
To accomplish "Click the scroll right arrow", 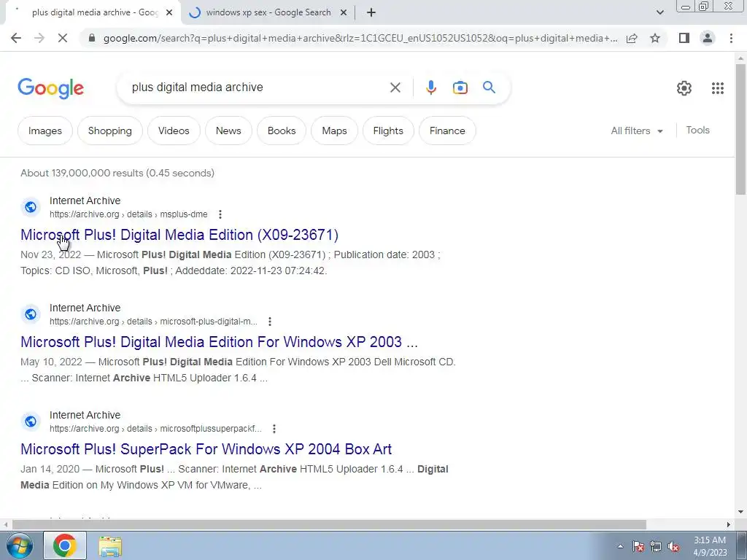I will [729, 524].
